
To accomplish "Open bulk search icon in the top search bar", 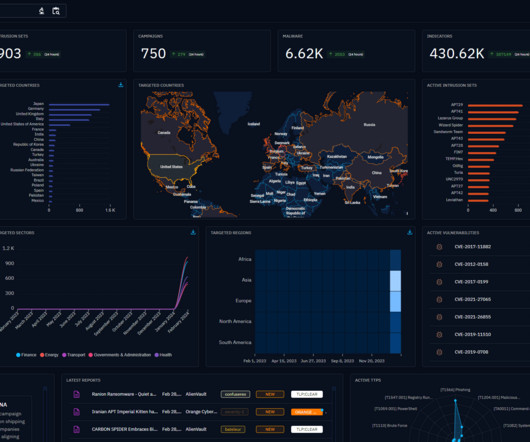I will [x=56, y=11].
